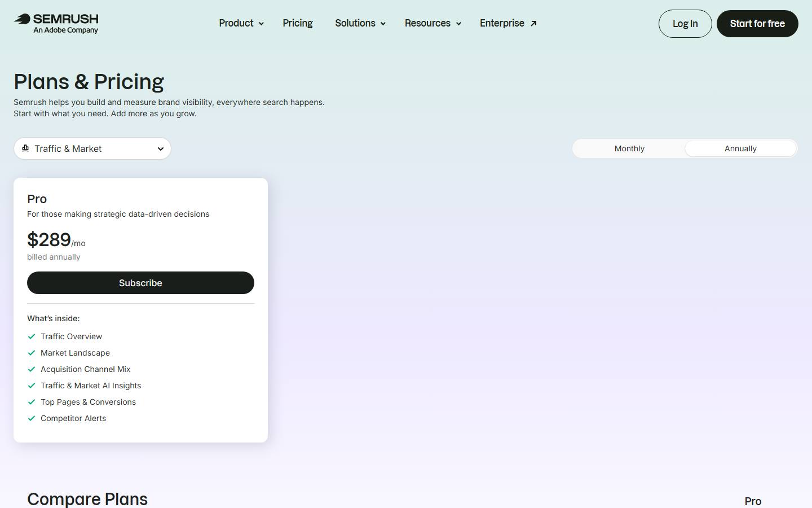
Task: Open the Traffic & Market dropdown
Action: pos(92,148)
